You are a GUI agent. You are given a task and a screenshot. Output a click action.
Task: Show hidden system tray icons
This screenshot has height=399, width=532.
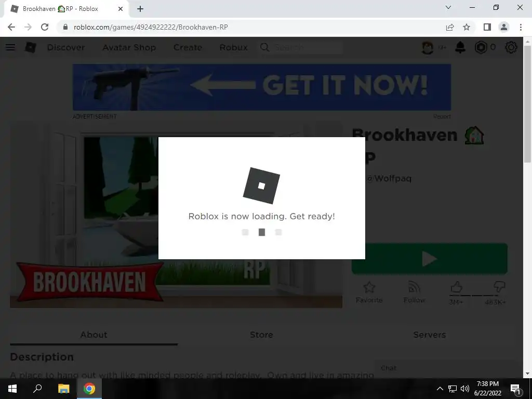(440, 389)
